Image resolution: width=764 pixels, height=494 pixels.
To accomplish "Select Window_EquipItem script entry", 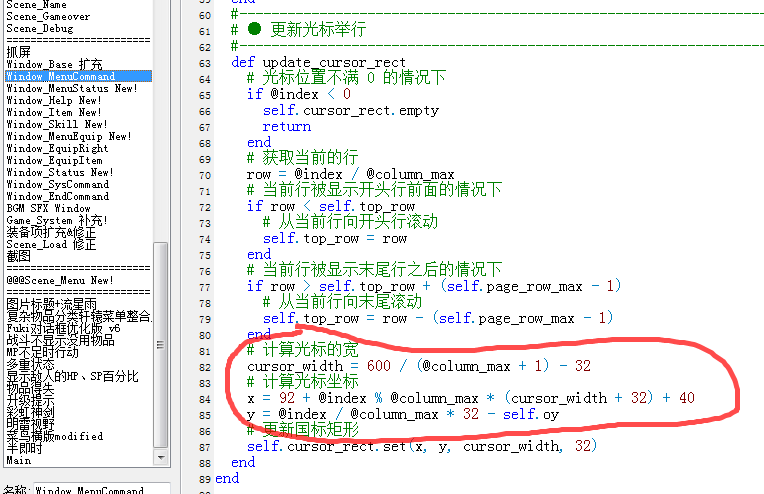I will pos(55,160).
